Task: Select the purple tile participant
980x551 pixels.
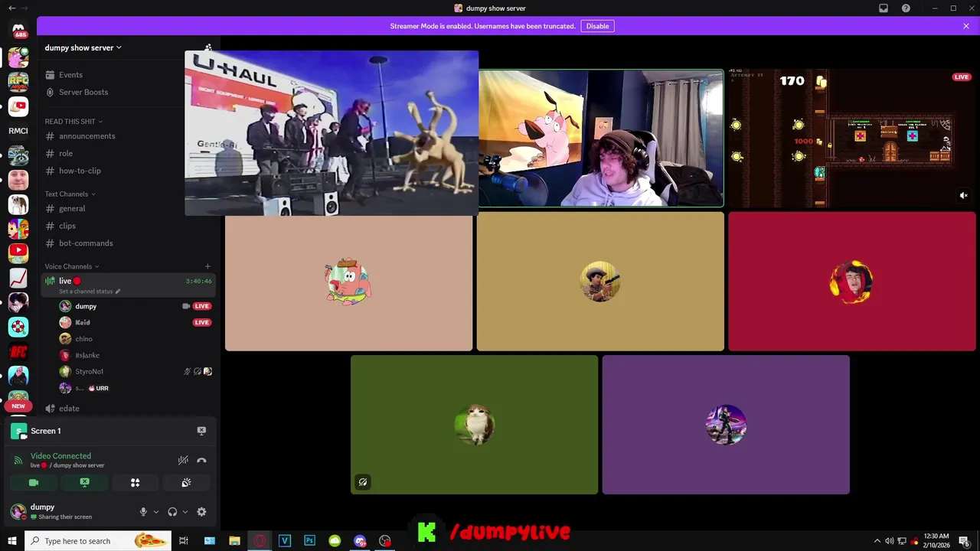Action: (726, 425)
